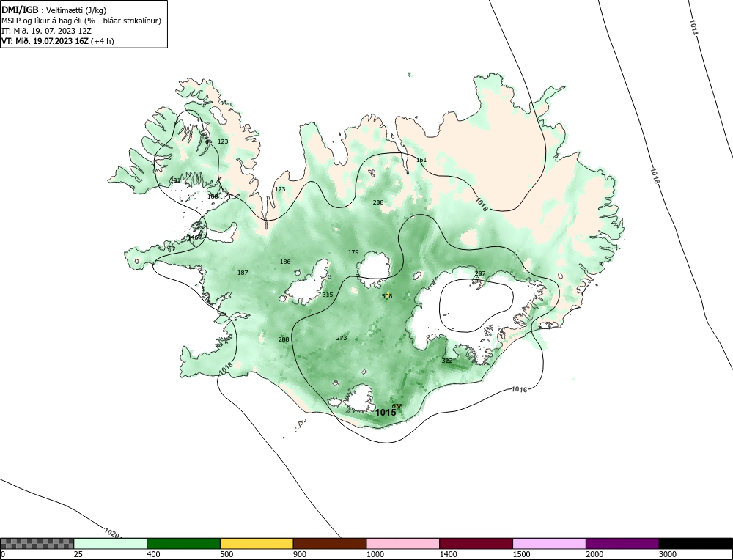Click the brown 900–1000 legend swatch
733x560 pixels.
pos(330,543)
